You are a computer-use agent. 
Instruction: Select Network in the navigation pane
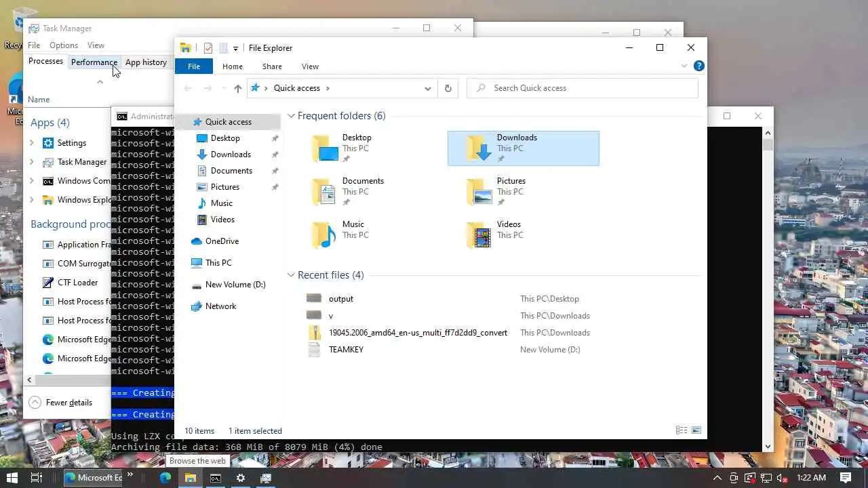[x=220, y=306]
